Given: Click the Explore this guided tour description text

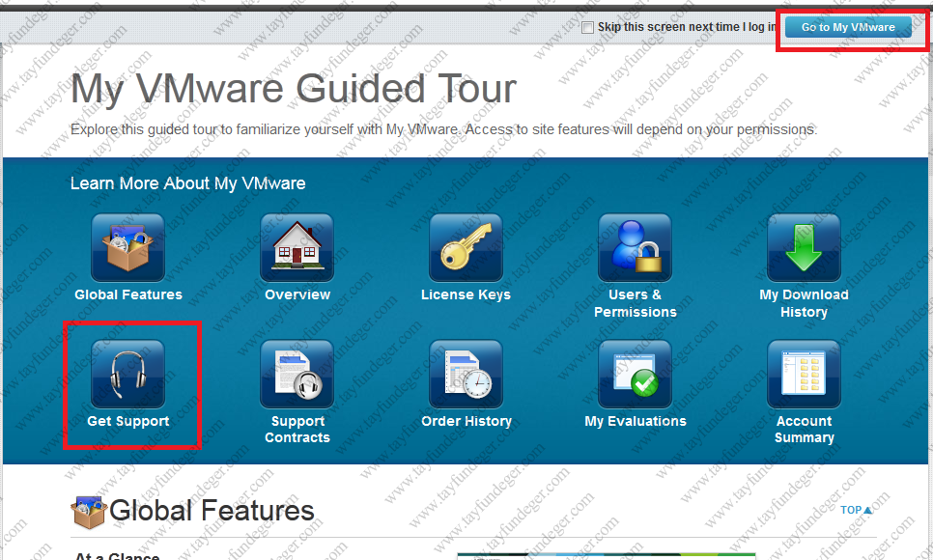Looking at the screenshot, I should click(444, 129).
